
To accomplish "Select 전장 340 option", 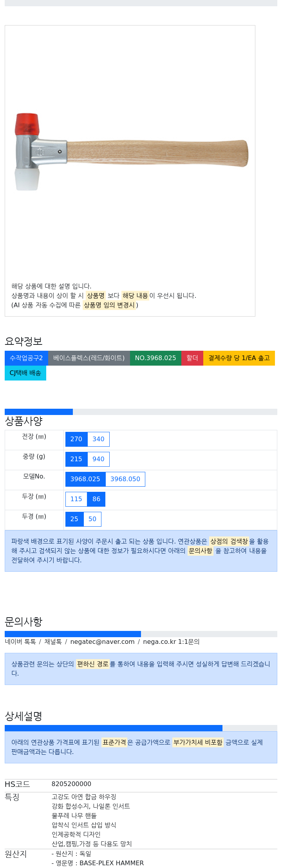I will (x=98, y=439).
